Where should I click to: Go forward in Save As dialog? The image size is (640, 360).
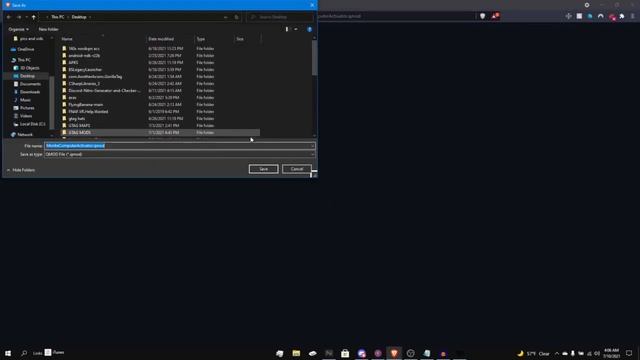coord(19,17)
